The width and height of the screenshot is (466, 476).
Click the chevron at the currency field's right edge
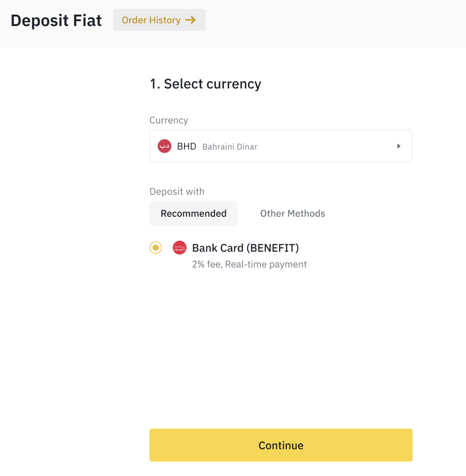tap(398, 146)
